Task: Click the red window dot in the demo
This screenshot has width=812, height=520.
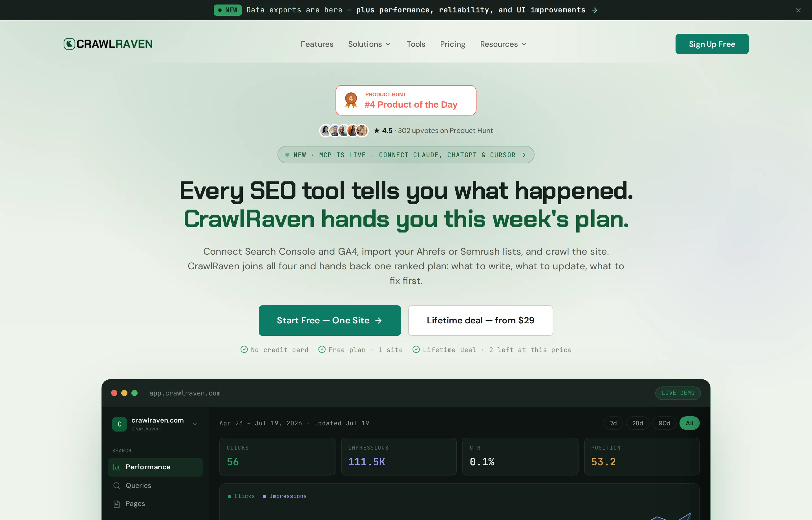Action: 114,393
